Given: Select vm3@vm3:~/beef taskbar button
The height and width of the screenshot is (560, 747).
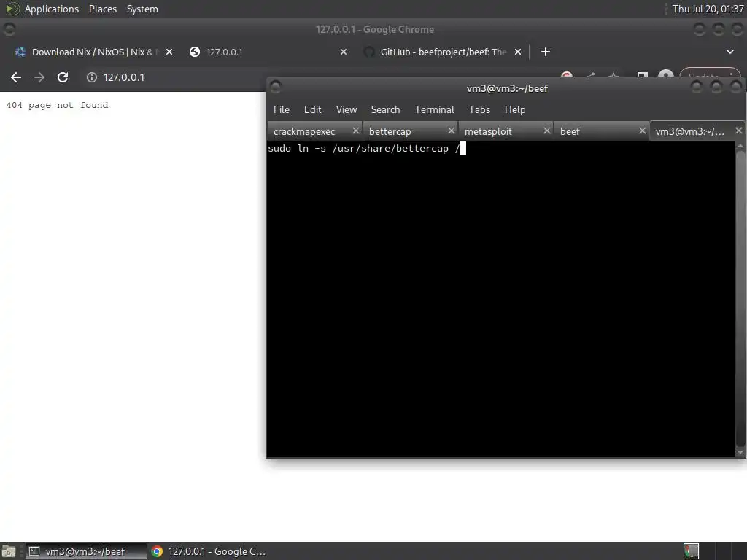Looking at the screenshot, I should [x=86, y=551].
